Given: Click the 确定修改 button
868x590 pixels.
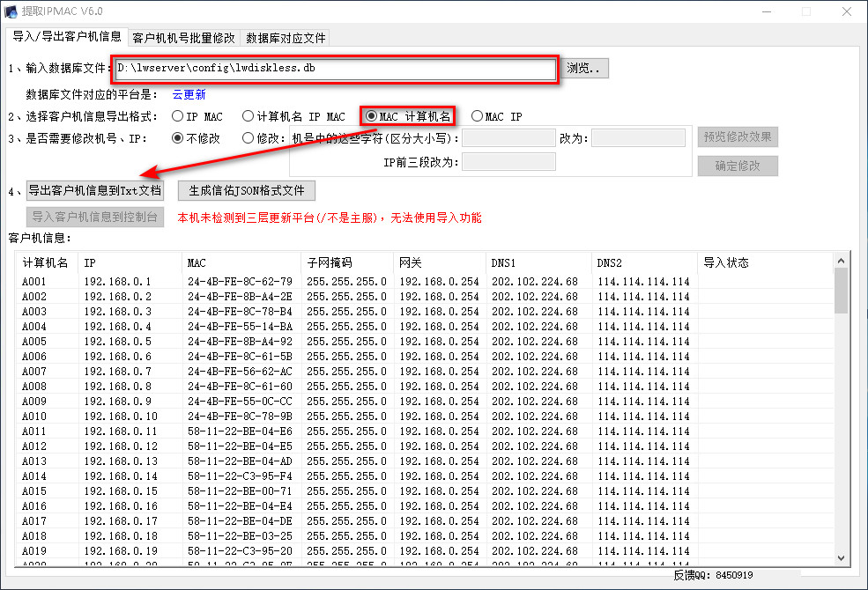Looking at the screenshot, I should pos(738,166).
